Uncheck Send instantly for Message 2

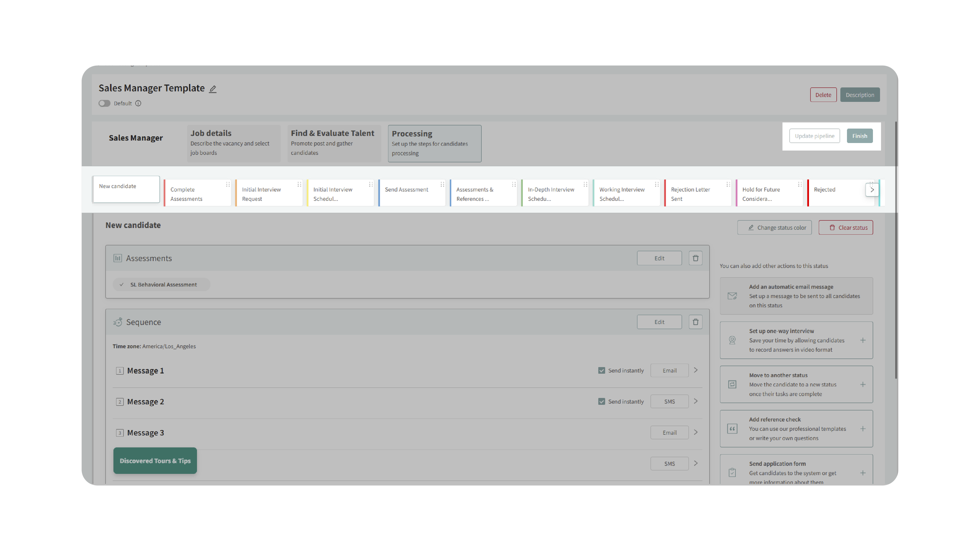tap(601, 402)
